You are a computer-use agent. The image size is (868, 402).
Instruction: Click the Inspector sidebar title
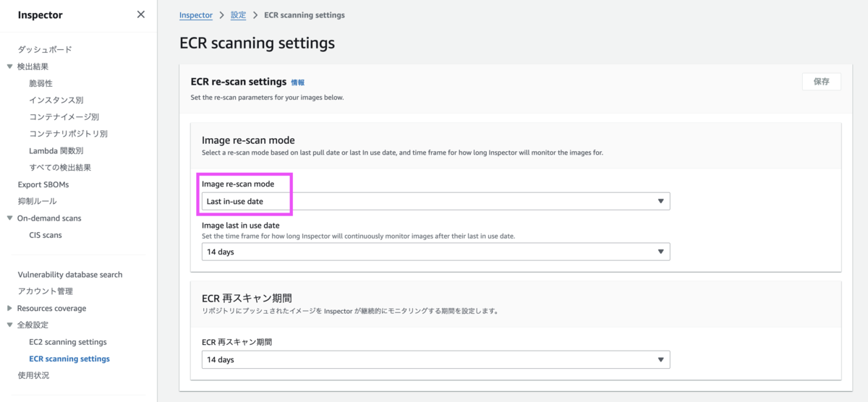point(41,14)
